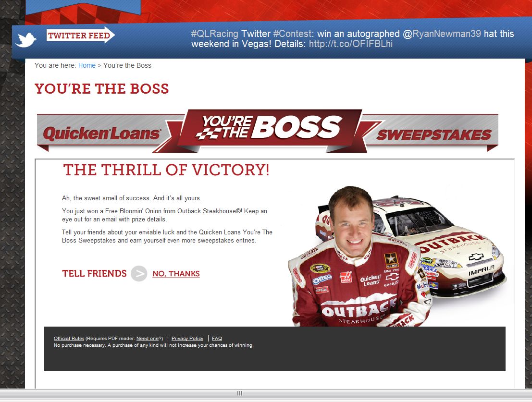
Task: Open the FAQ link
Action: pyautogui.click(x=217, y=338)
